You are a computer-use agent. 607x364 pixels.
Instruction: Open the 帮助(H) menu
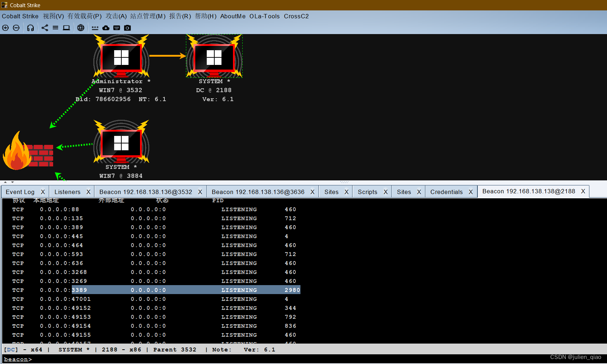[205, 16]
